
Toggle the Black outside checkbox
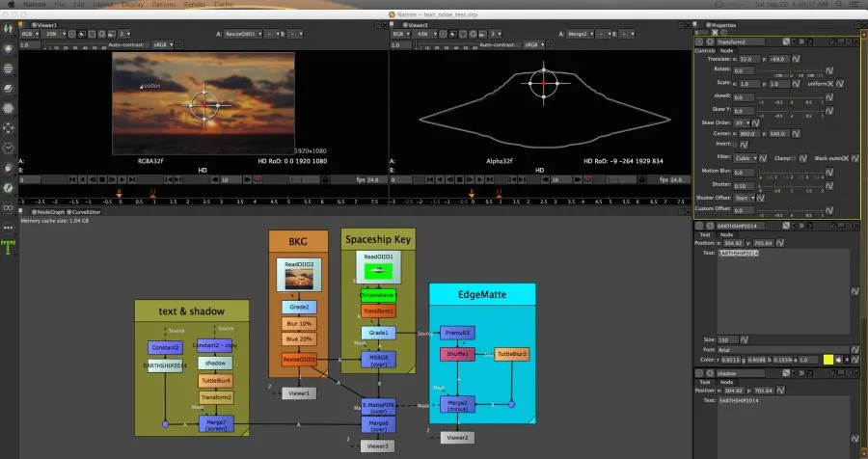pos(845,158)
